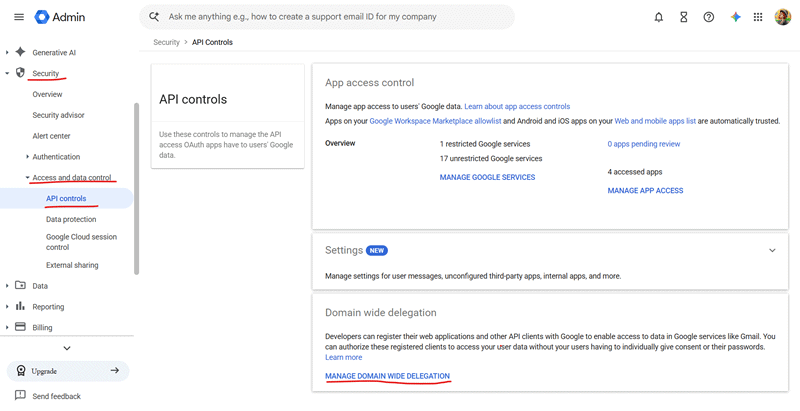Click 17 unrestricted Google services text
Image resolution: width=800 pixels, height=411 pixels.
click(491, 159)
